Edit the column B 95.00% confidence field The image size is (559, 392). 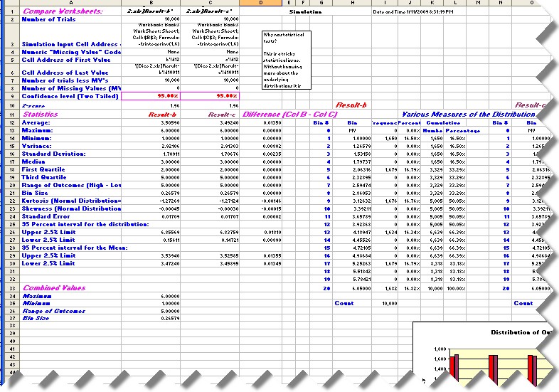coord(151,96)
